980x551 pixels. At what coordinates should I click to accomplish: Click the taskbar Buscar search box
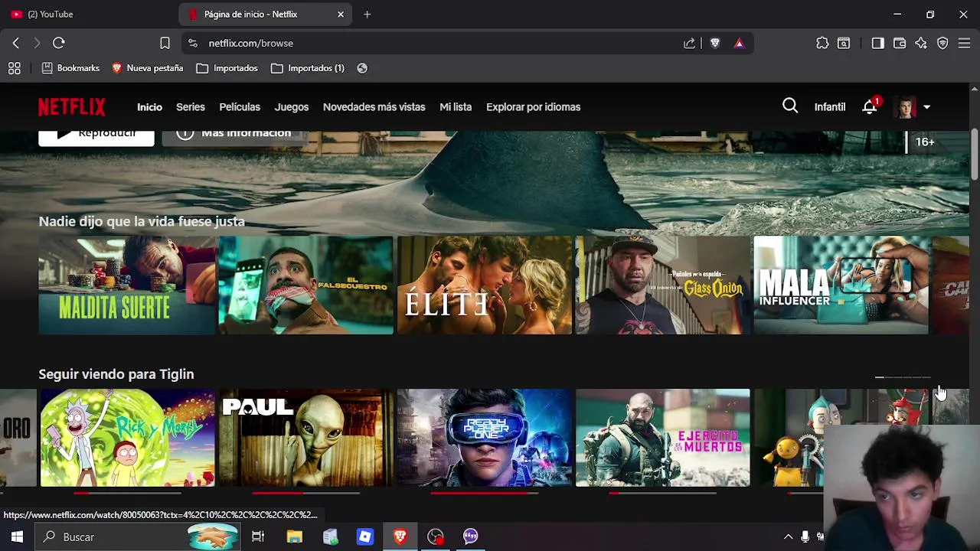138,536
